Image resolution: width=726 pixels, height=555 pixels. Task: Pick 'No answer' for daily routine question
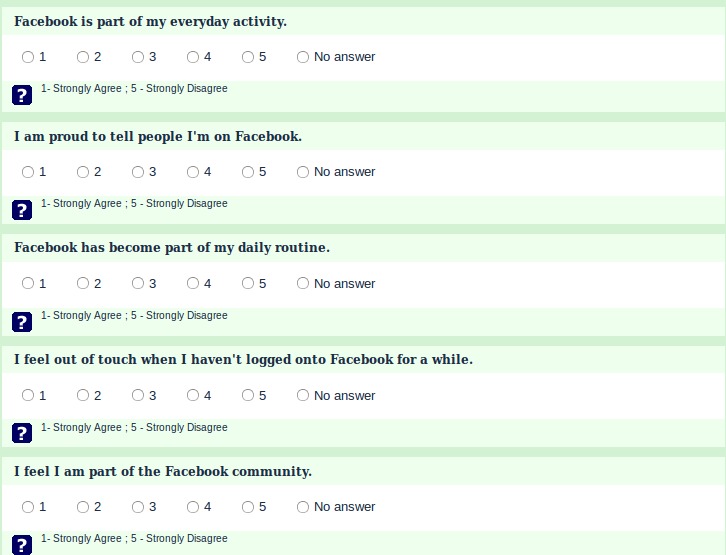click(x=303, y=284)
